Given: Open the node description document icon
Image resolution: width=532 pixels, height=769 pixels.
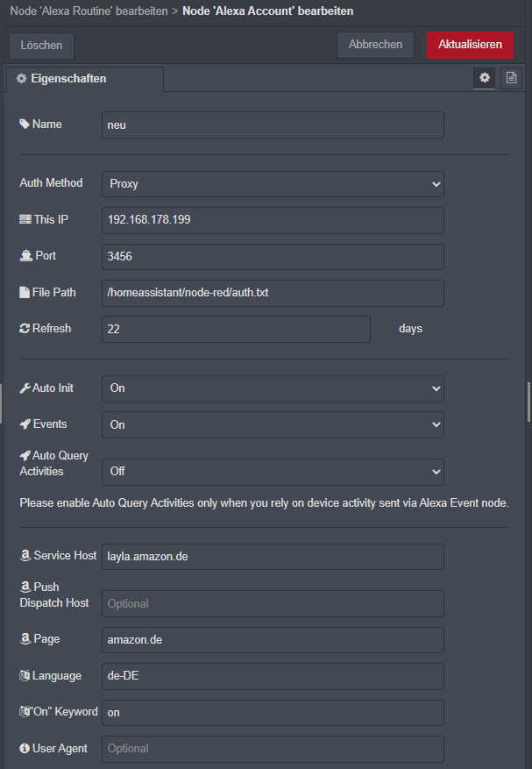Looking at the screenshot, I should pos(511,78).
